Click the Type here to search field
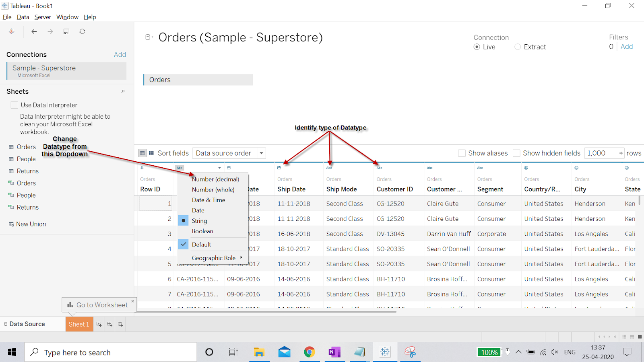This screenshot has height=362, width=644. 111,352
